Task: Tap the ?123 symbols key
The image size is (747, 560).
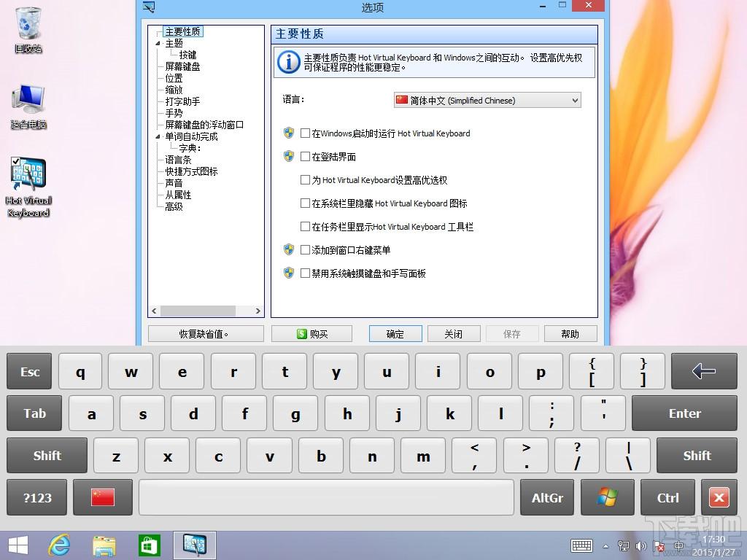Action: click(x=37, y=497)
